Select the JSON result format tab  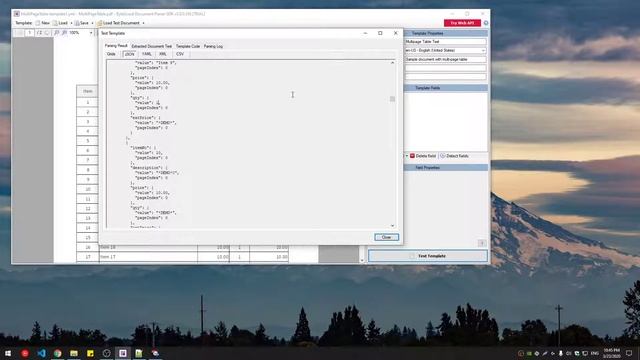click(x=130, y=54)
